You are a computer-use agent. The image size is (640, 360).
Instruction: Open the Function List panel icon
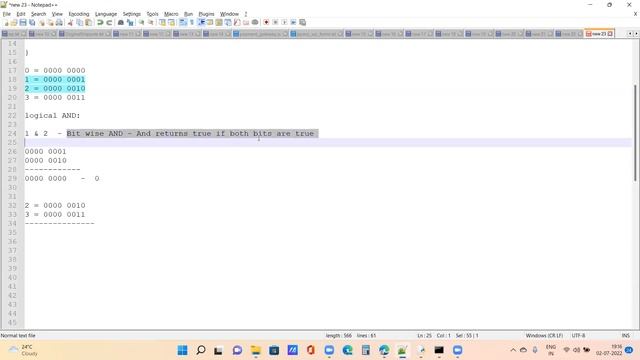pyautogui.click(x=237, y=22)
